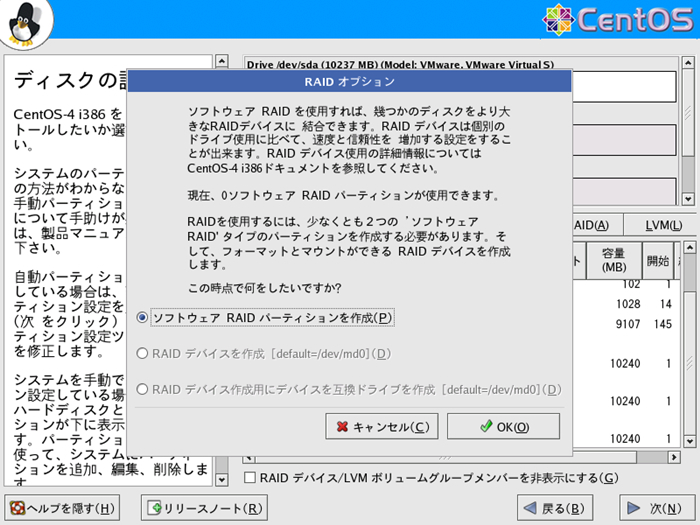This screenshot has width=700, height=525.
Task: Click down arrow of partition list scrollbar
Action: (689, 441)
